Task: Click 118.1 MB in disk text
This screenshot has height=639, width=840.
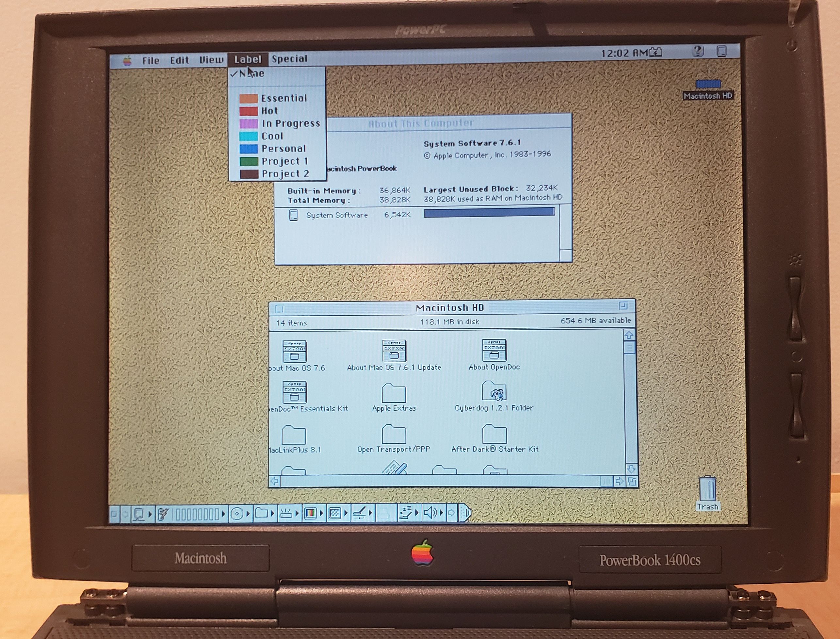Action: tap(449, 322)
